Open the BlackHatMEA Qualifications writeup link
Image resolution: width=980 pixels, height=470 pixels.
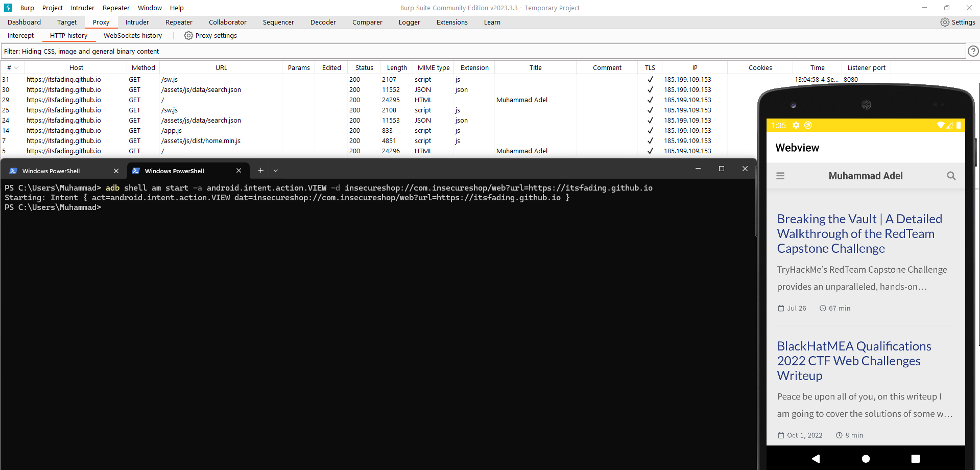854,361
